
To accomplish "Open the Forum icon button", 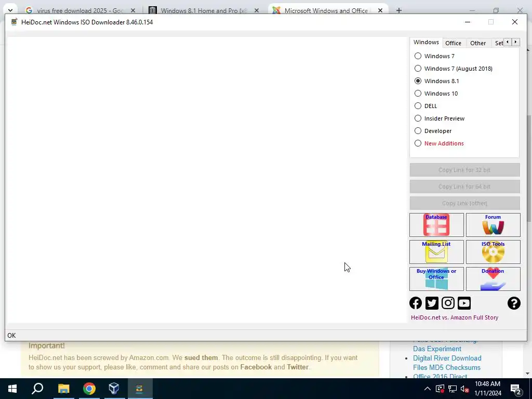I will [493, 224].
